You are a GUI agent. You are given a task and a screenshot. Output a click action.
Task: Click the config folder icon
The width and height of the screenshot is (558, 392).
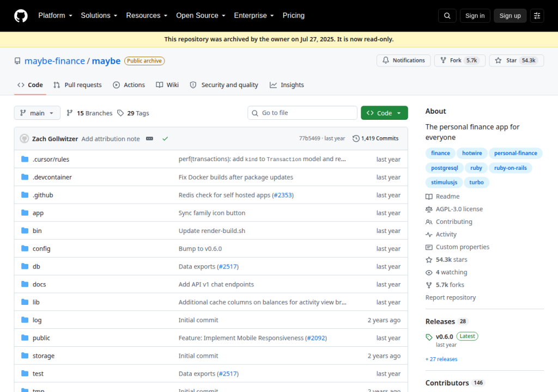[25, 248]
